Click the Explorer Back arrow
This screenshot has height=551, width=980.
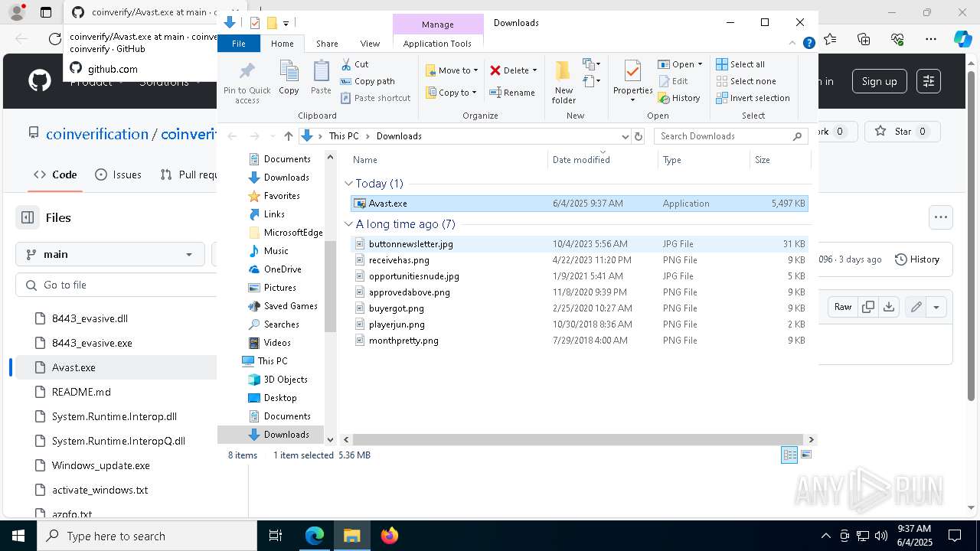click(x=233, y=136)
